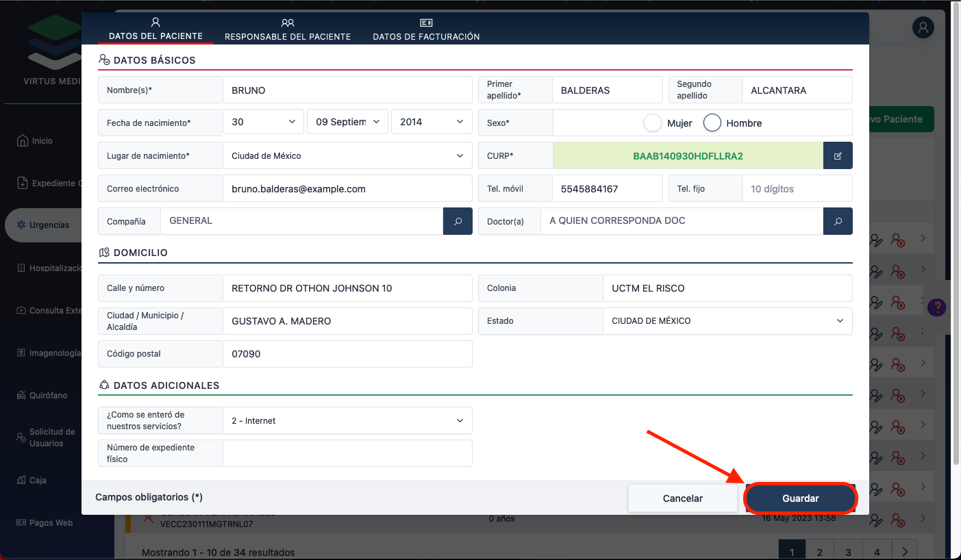Open Quirófano in the sidebar
The image size is (961, 560).
(48, 396)
